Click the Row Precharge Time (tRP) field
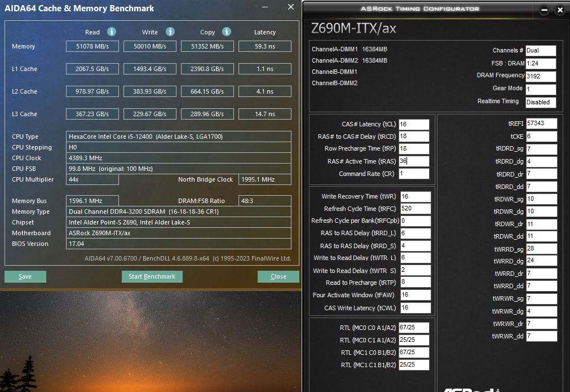 pyautogui.click(x=414, y=149)
